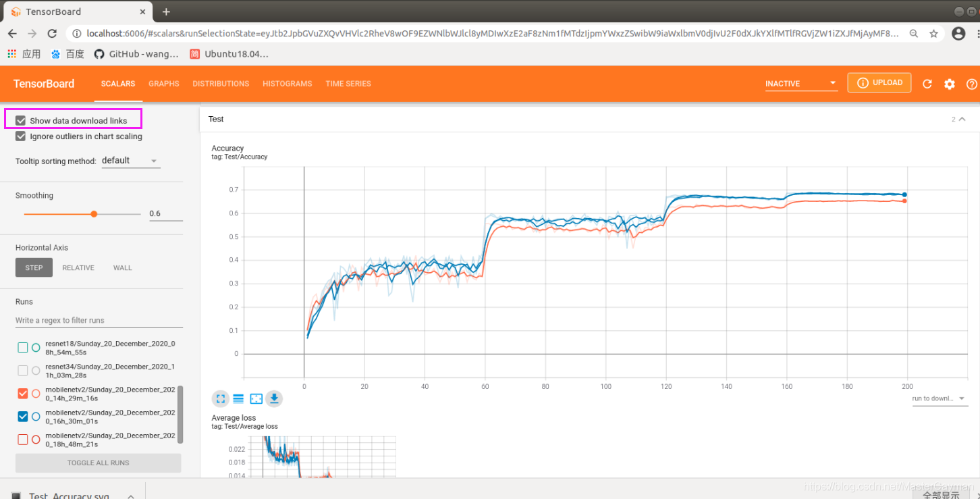
Task: Collapse the Test section chevron
Action: 962,119
